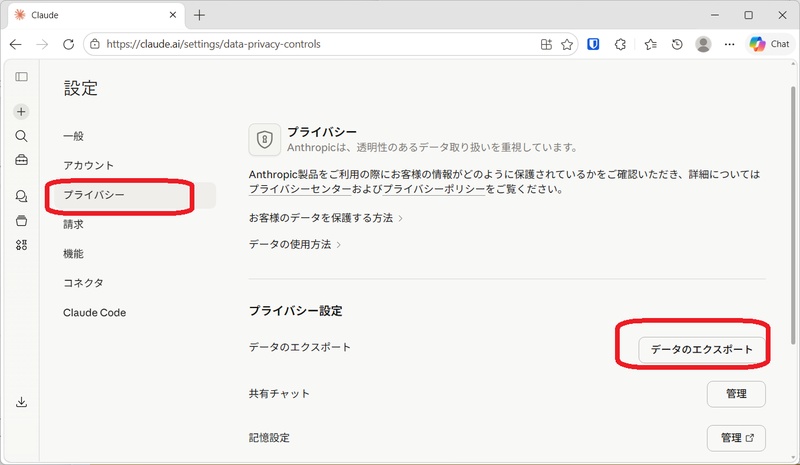Click the download icon at sidebar bottom
The height and width of the screenshot is (465, 800).
[x=21, y=402]
